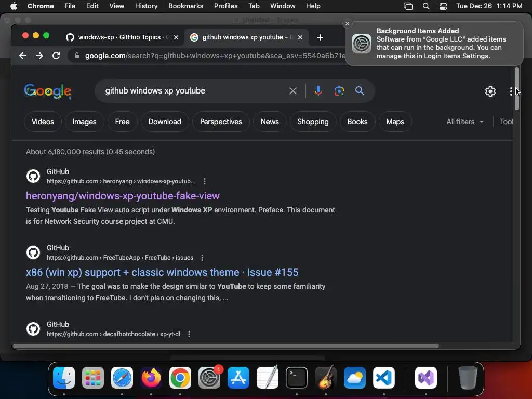The image size is (532, 399).
Task: Start voice search with the microphone icon
Action: point(318,91)
